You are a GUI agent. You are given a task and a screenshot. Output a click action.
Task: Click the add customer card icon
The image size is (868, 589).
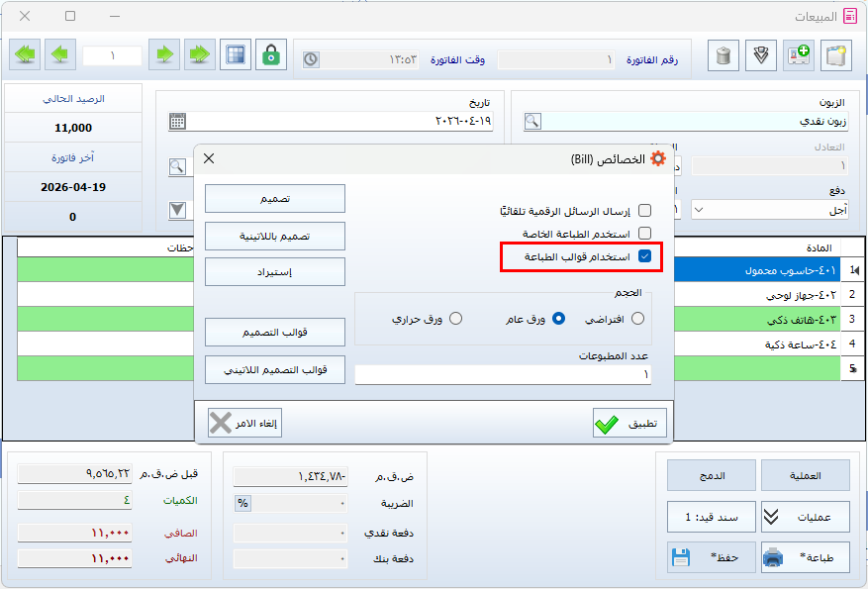coord(799,55)
